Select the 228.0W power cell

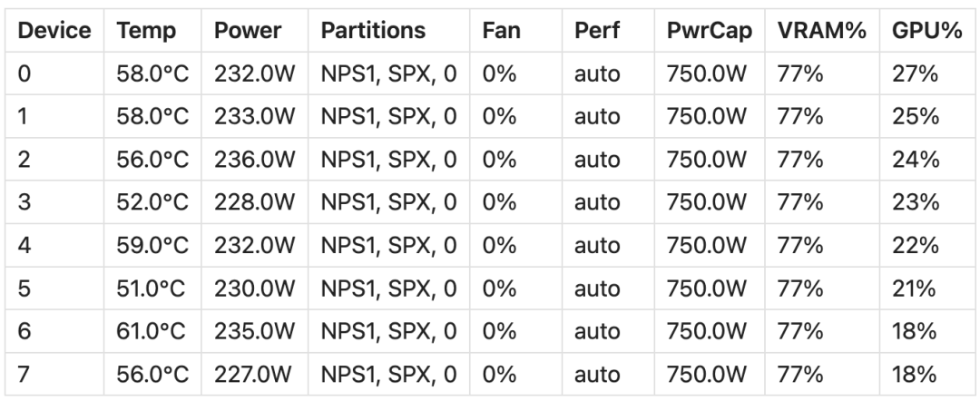(x=254, y=202)
